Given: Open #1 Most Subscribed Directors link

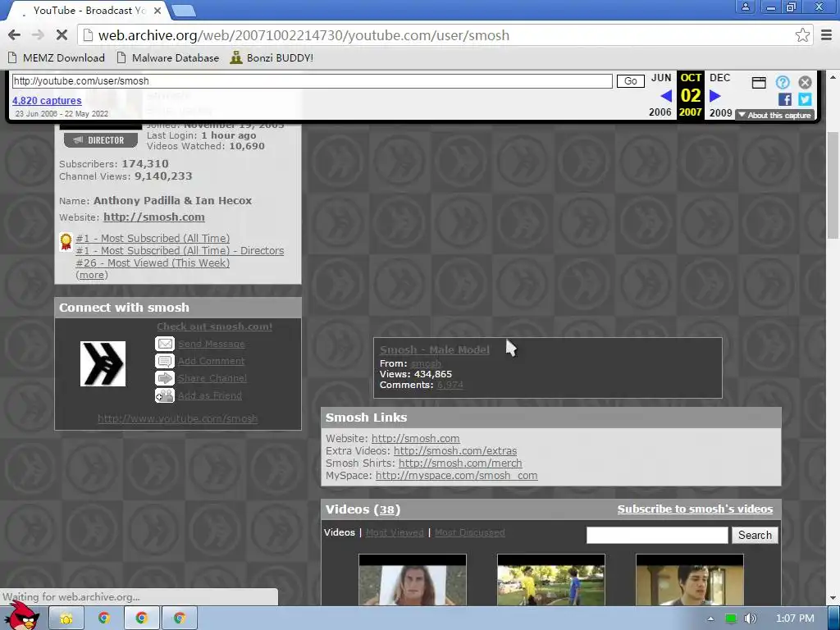Looking at the screenshot, I should coord(180,251).
